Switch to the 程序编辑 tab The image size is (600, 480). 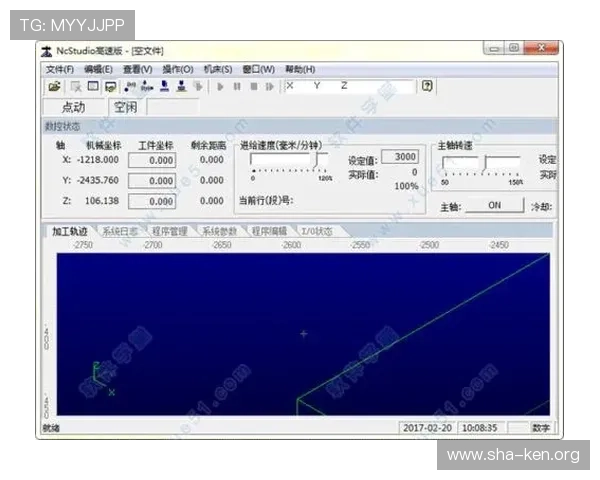[269, 231]
